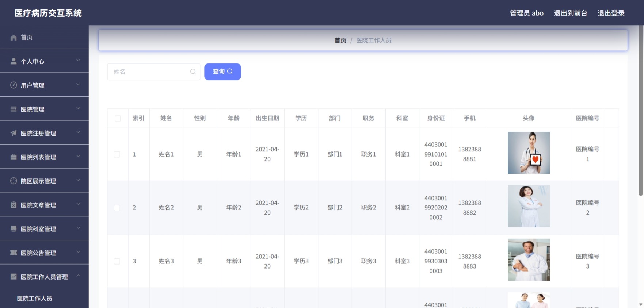Expand the 医院列表管理 menu chevron
This screenshot has width=644, height=308.
pyautogui.click(x=78, y=156)
